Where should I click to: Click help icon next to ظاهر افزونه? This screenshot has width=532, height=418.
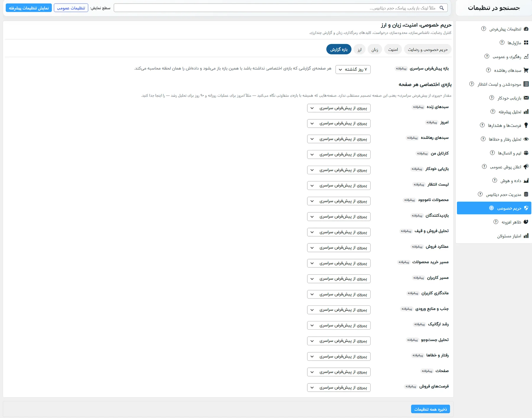click(x=496, y=222)
